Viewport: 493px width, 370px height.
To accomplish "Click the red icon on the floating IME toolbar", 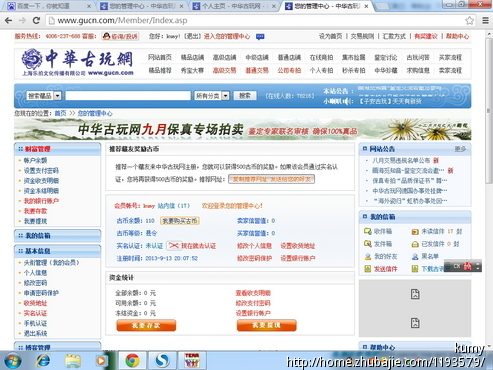I will click(468, 266).
